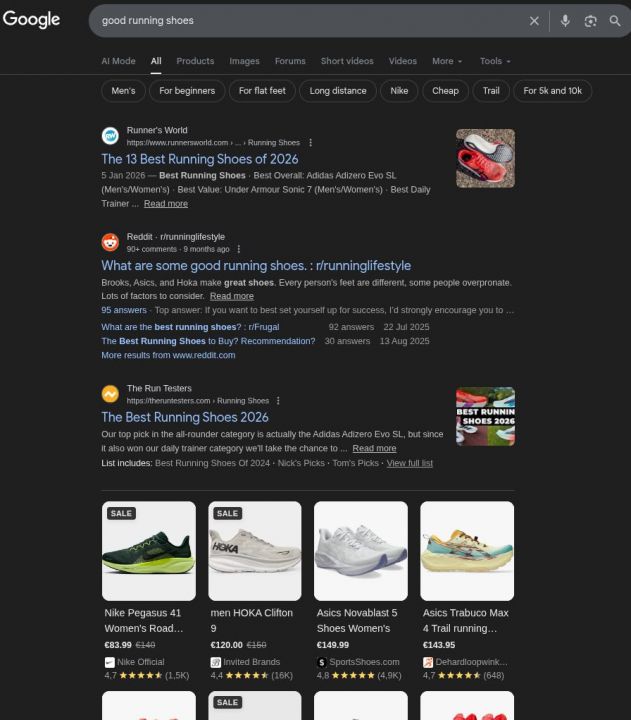The width and height of the screenshot is (631, 720).
Task: Clear the search query with X icon
Action: [534, 21]
